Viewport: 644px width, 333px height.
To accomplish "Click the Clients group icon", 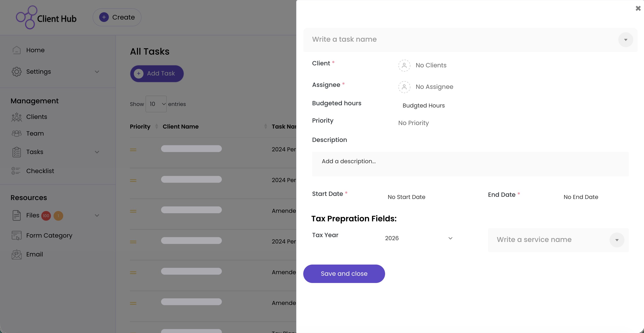I will tap(16, 117).
